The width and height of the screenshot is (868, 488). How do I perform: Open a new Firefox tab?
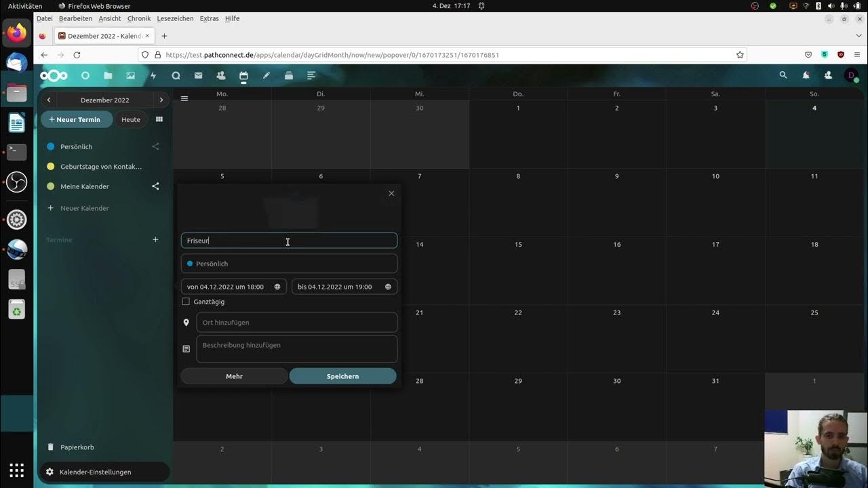(x=164, y=36)
